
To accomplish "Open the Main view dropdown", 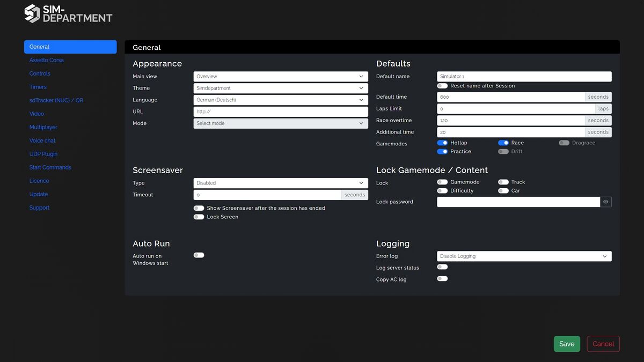I will (x=281, y=76).
